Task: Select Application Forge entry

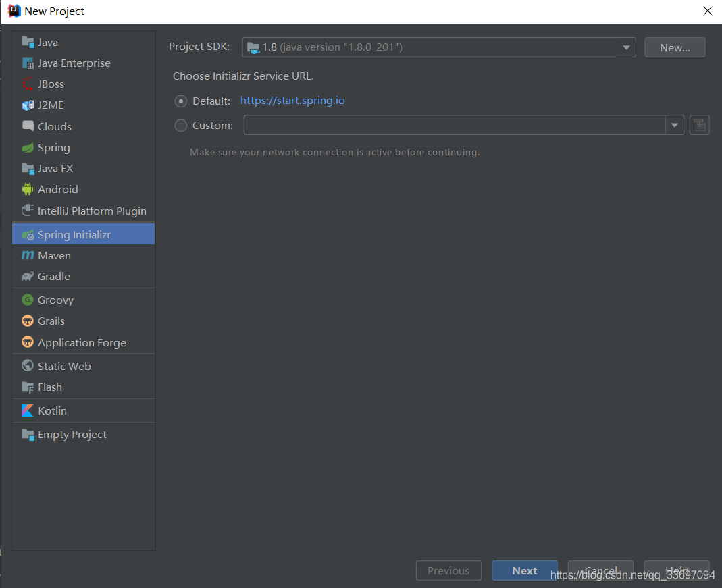Action: (x=83, y=343)
